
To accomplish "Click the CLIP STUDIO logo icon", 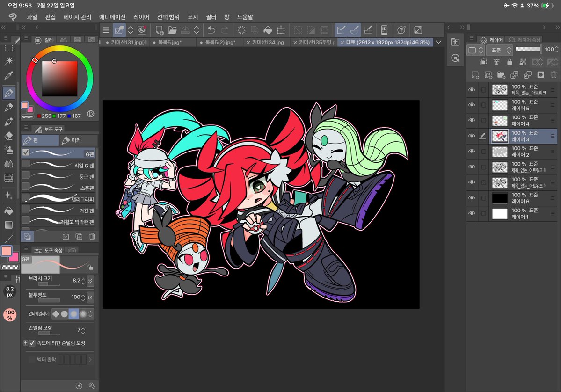I will coord(13,17).
